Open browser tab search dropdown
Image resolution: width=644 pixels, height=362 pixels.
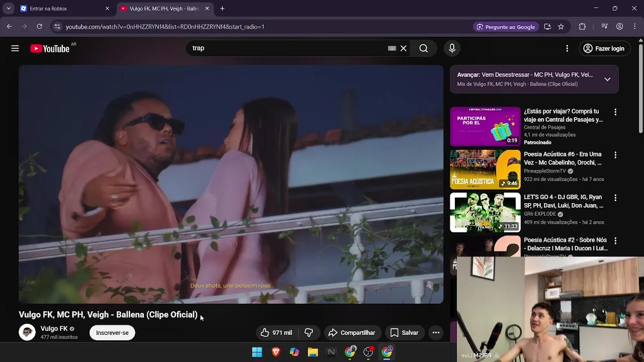pos(9,9)
